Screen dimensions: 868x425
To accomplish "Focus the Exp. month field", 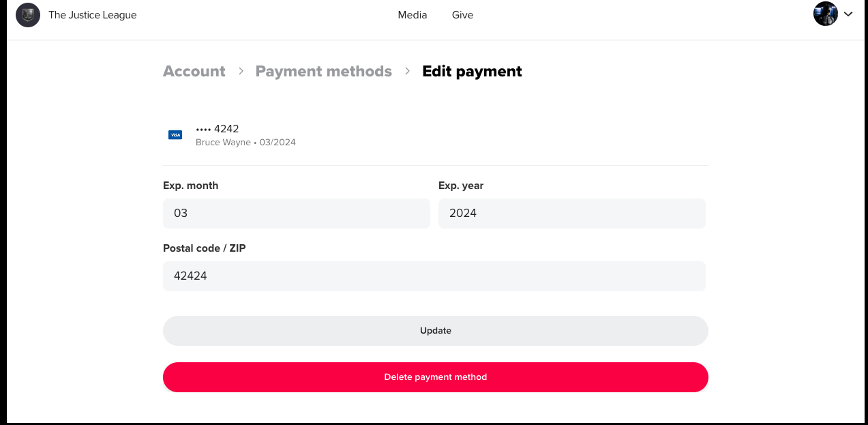I will [x=296, y=214].
